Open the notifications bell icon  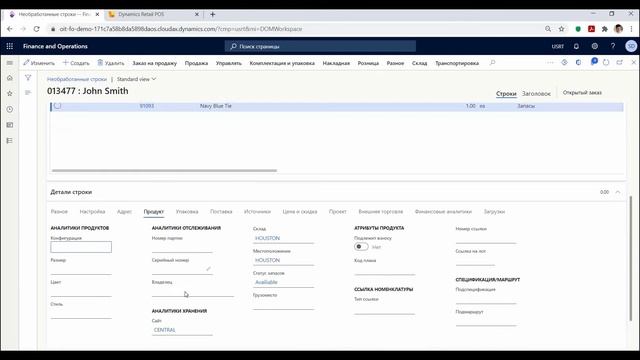tap(576, 46)
